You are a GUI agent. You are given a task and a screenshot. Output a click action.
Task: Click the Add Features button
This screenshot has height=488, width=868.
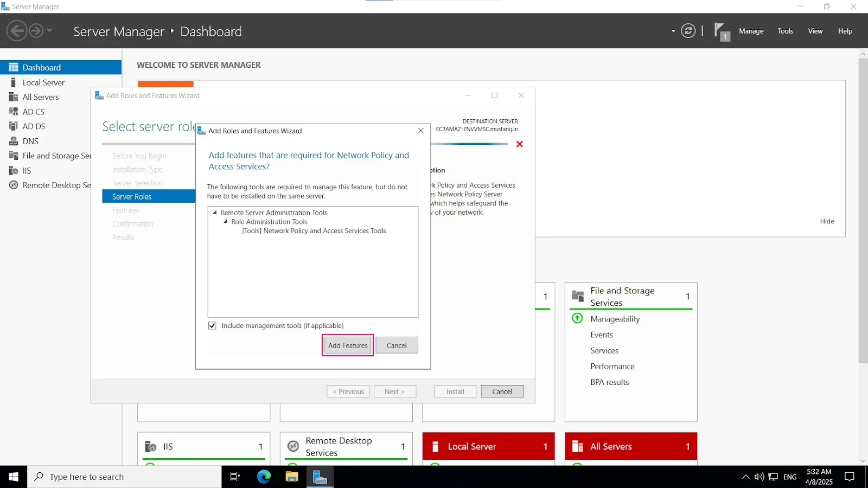point(347,345)
